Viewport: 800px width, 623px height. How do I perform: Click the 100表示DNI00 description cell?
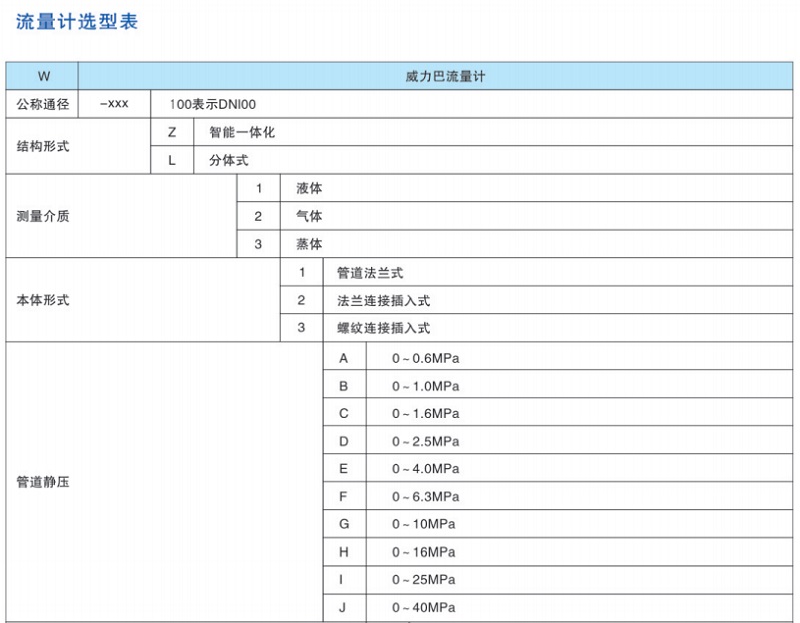pos(220,104)
